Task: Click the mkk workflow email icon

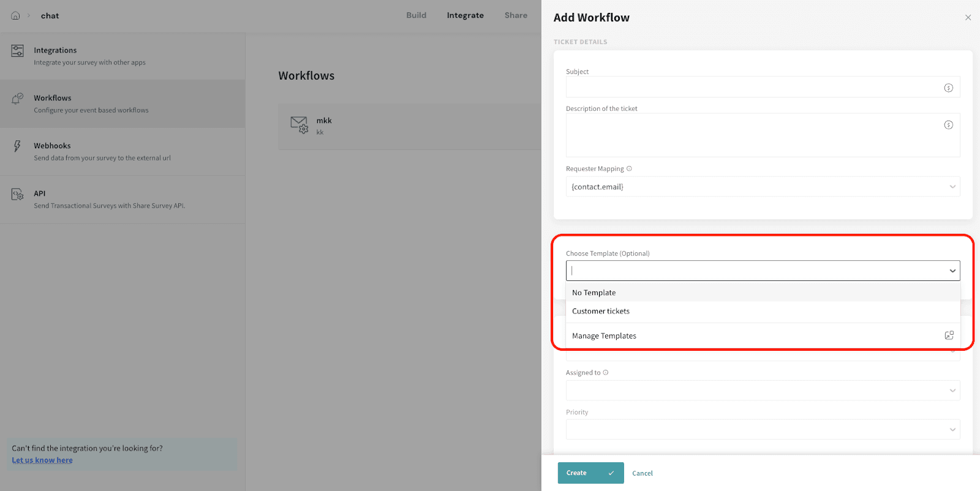Action: pos(299,125)
